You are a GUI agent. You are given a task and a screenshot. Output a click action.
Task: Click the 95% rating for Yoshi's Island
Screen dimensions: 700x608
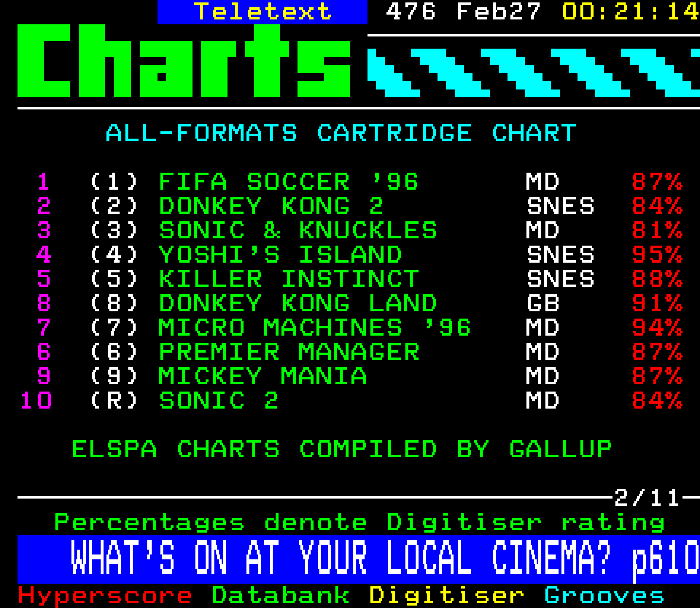(657, 255)
